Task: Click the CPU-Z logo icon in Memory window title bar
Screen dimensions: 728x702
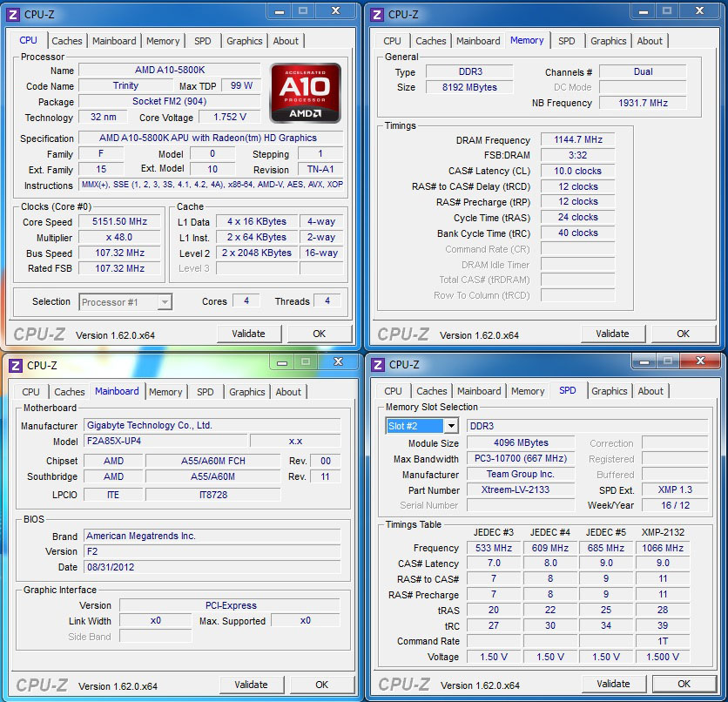Action: tap(377, 15)
